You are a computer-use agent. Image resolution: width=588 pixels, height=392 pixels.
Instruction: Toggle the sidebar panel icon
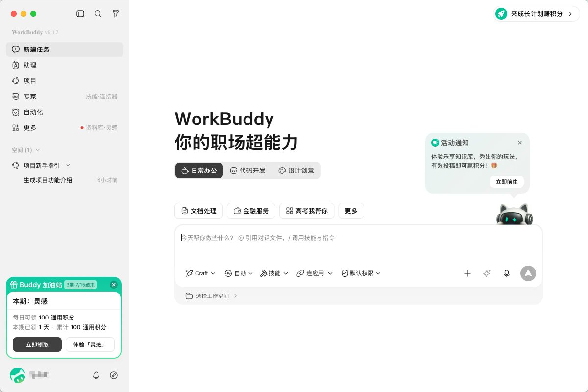80,14
